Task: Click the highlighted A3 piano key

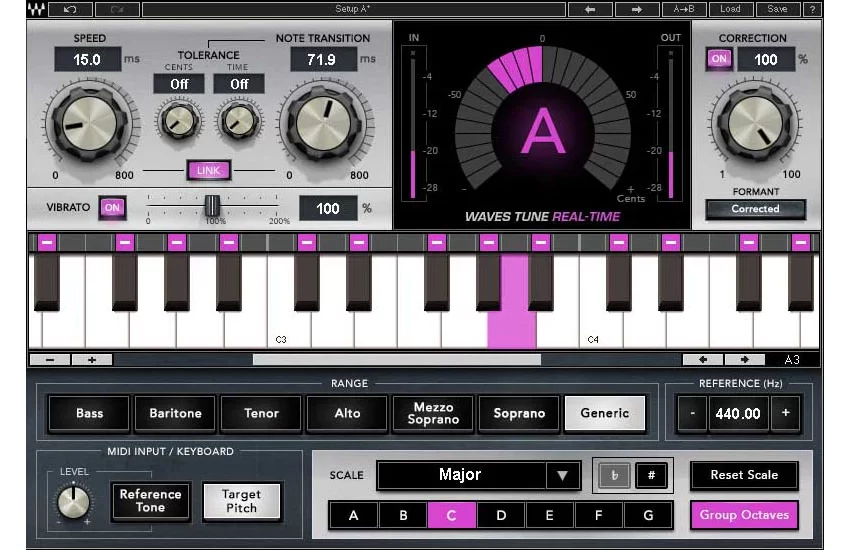Action: (x=512, y=325)
